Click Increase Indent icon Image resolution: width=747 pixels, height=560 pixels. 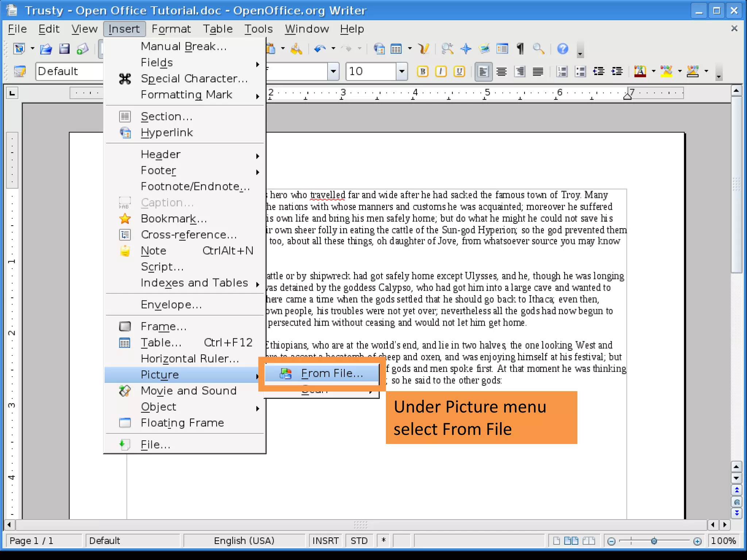[617, 71]
